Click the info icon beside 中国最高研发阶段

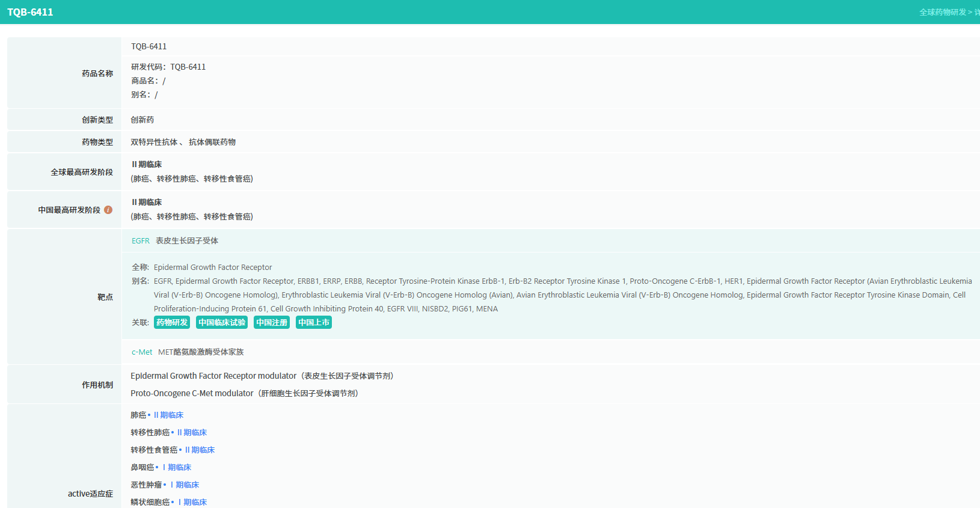[108, 210]
